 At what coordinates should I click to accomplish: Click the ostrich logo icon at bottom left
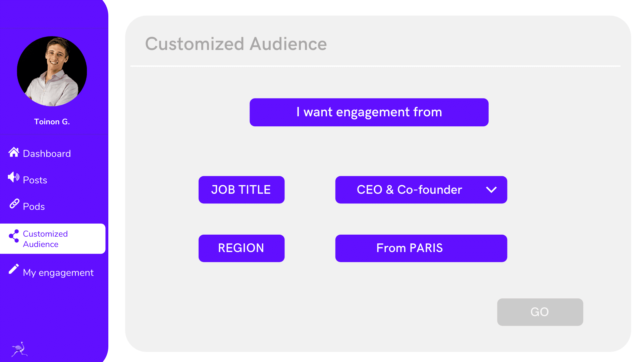[x=18, y=349]
